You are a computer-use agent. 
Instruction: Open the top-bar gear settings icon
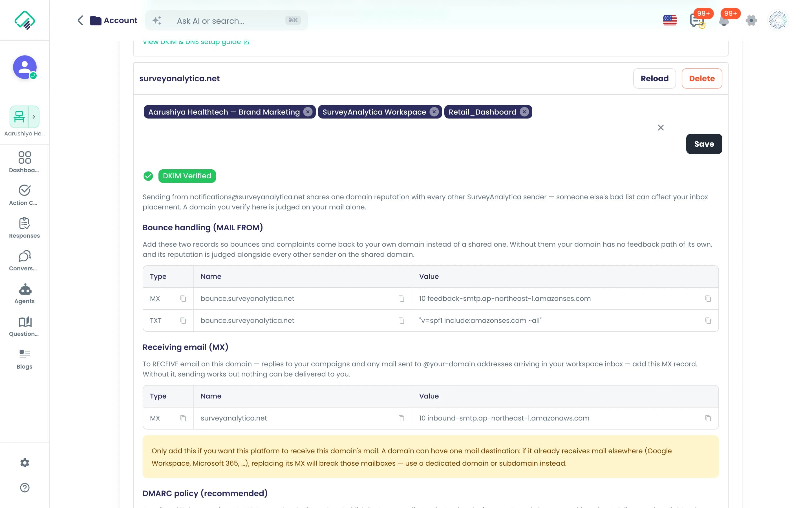click(751, 21)
